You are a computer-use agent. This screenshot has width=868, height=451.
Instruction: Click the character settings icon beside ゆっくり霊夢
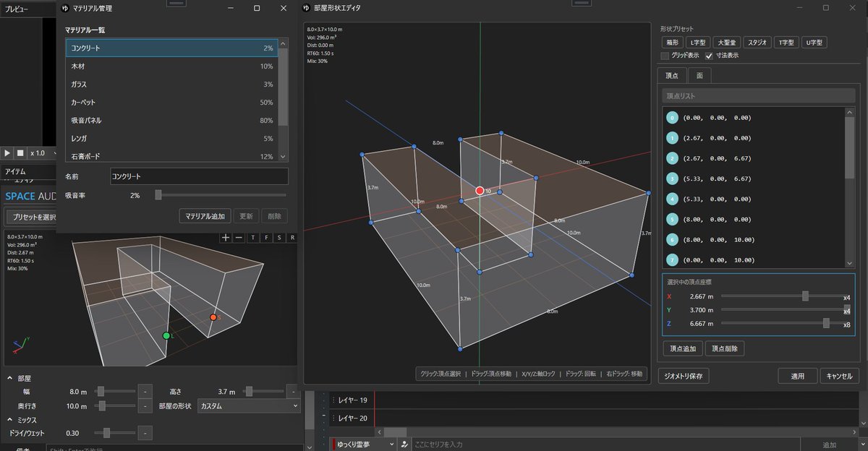[405, 444]
